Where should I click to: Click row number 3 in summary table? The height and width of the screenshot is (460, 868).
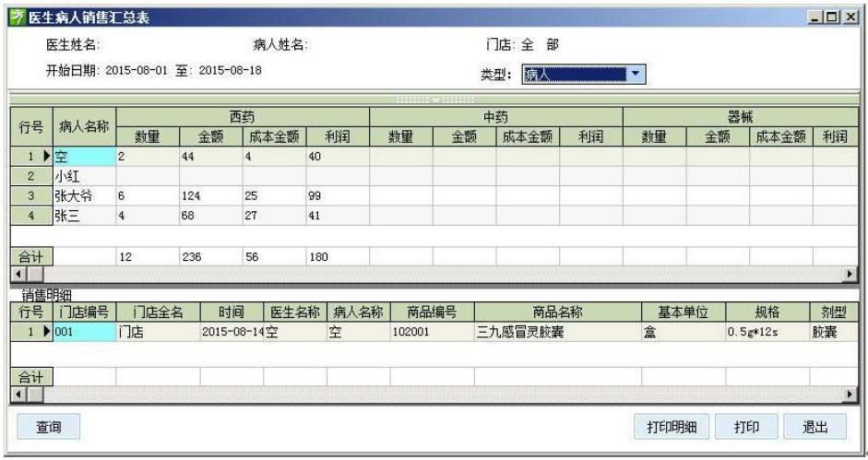tap(31, 196)
